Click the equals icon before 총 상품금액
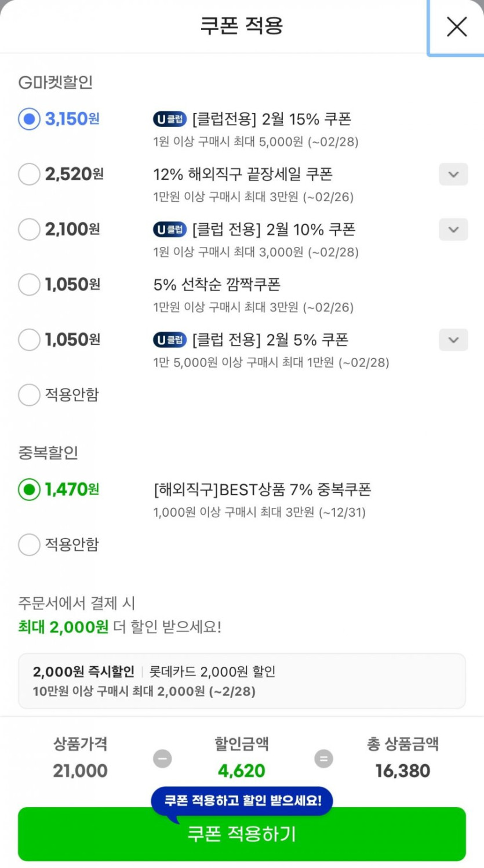The height and width of the screenshot is (868, 484). point(323,758)
